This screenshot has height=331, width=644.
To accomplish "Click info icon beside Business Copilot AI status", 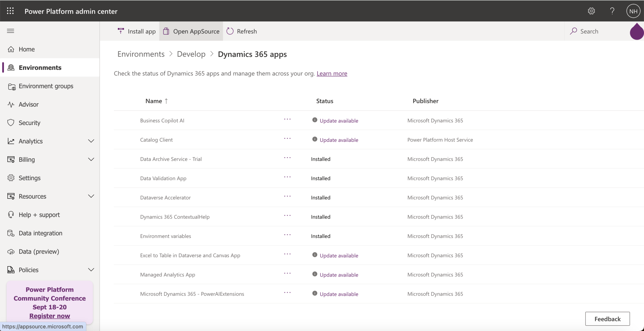I will pyautogui.click(x=314, y=120).
